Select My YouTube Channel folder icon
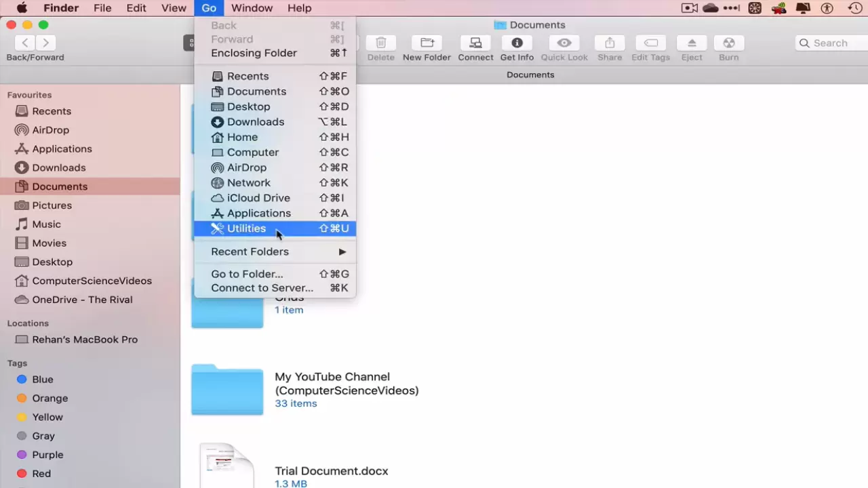The width and height of the screenshot is (868, 488). pyautogui.click(x=227, y=390)
